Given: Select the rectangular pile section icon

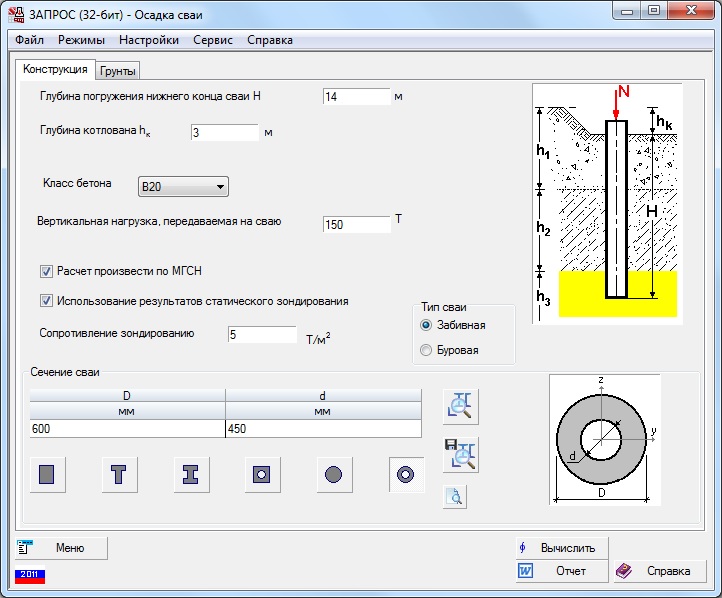Looking at the screenshot, I should click(47, 474).
